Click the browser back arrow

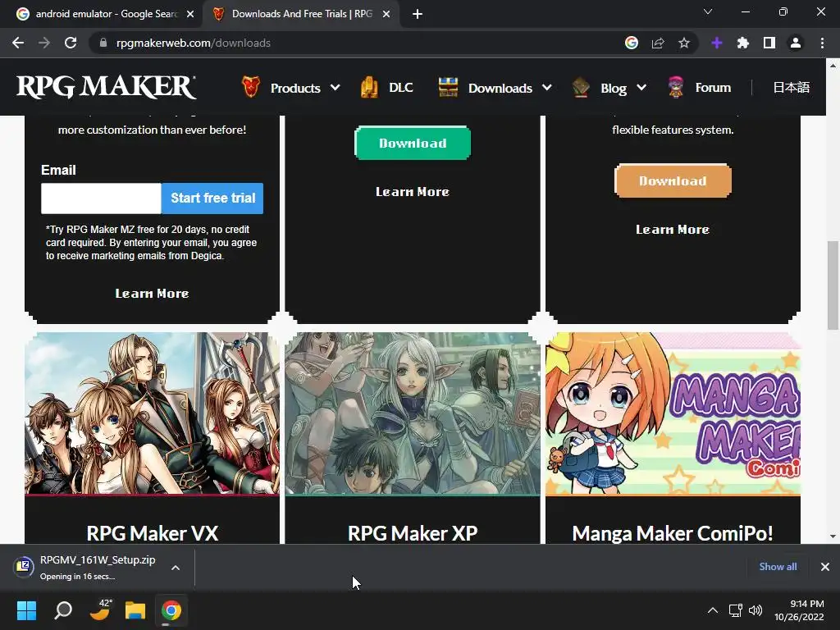tap(18, 43)
